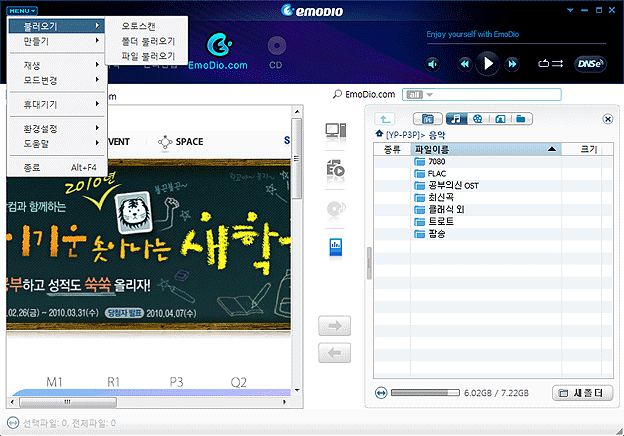
Task: Toggle repeat mode
Action: (x=544, y=64)
